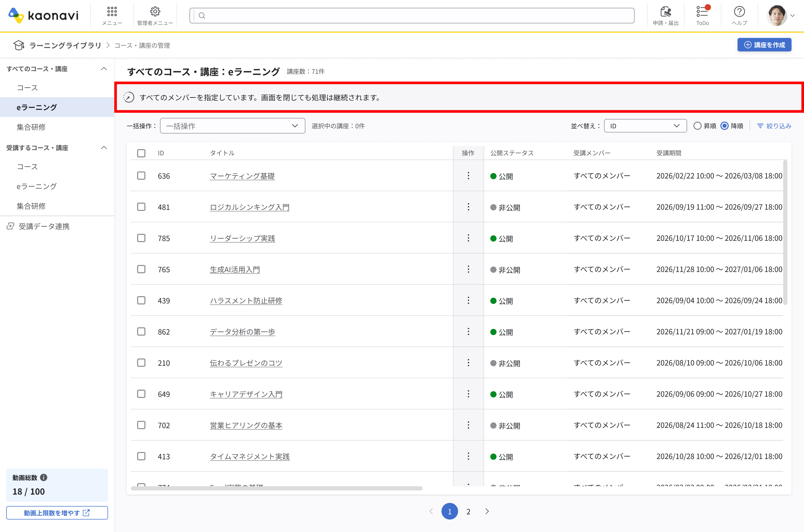Go to page 2 in pagination
This screenshot has width=804, height=532.
point(468,511)
